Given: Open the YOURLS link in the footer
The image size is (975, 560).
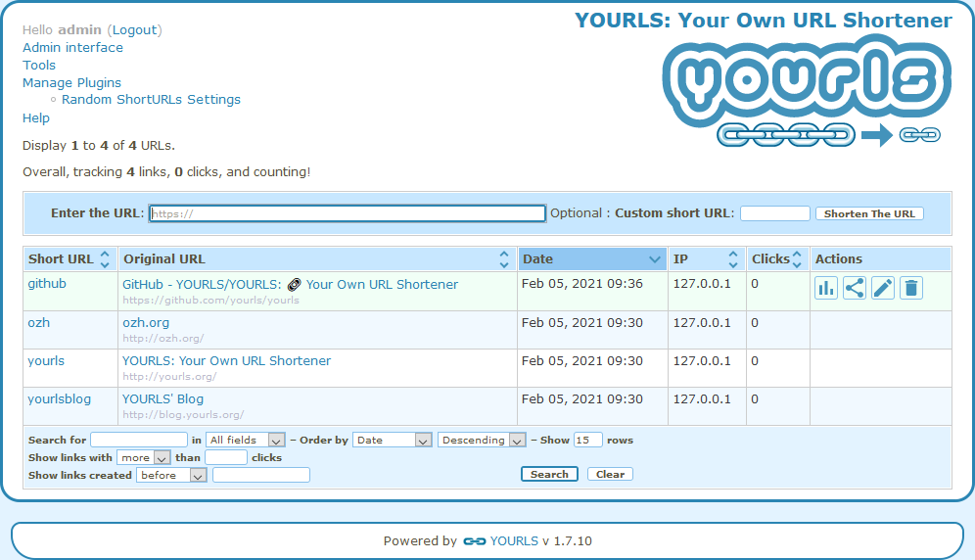Looking at the screenshot, I should [514, 541].
